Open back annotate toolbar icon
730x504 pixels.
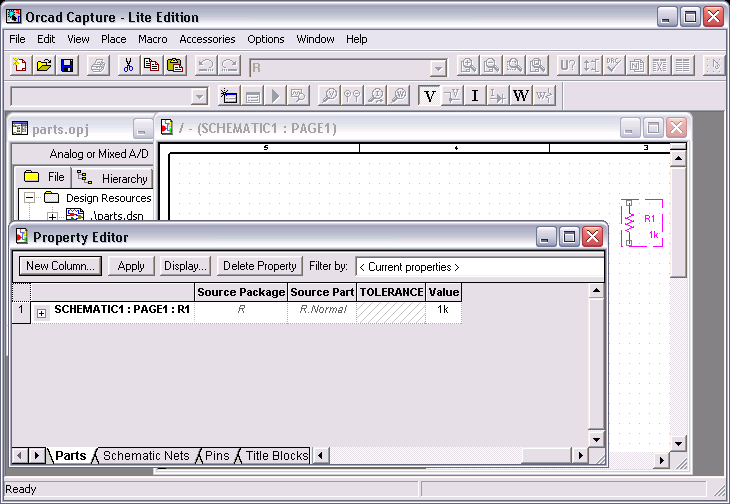click(591, 66)
